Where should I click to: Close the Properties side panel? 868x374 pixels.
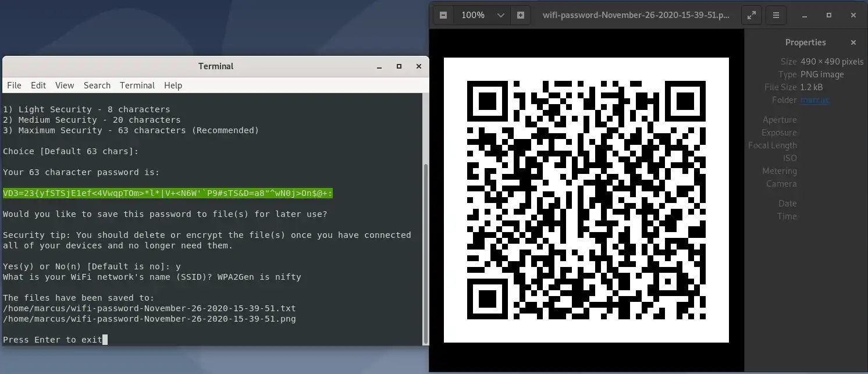coord(853,42)
